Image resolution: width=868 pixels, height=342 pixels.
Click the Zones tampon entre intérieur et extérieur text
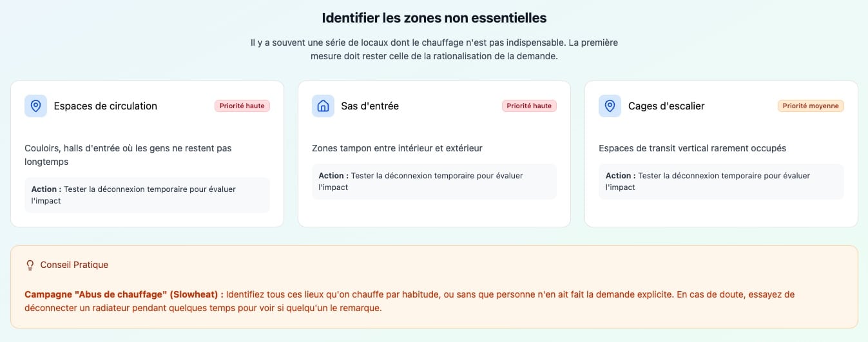pyautogui.click(x=397, y=148)
